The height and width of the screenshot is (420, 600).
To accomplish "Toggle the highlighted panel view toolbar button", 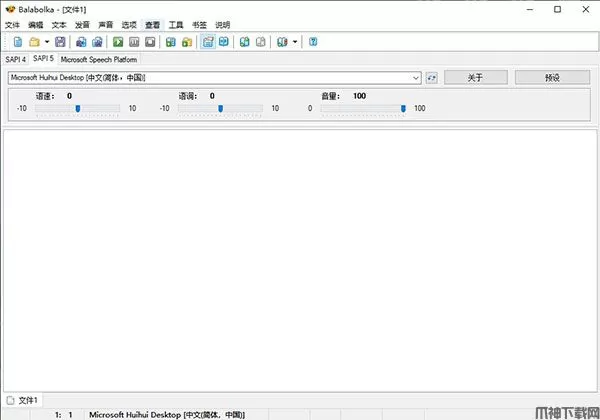I will 208,42.
